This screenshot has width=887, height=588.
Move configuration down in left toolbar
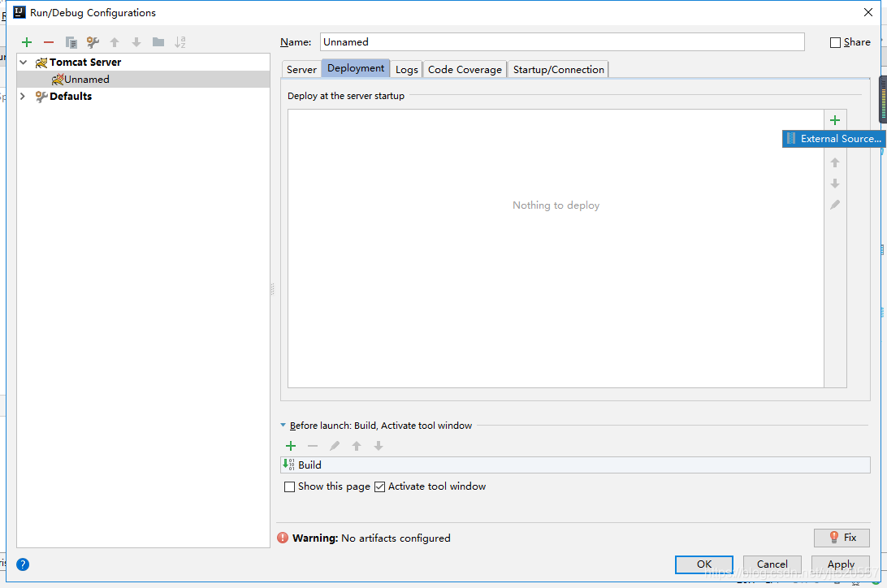click(136, 42)
